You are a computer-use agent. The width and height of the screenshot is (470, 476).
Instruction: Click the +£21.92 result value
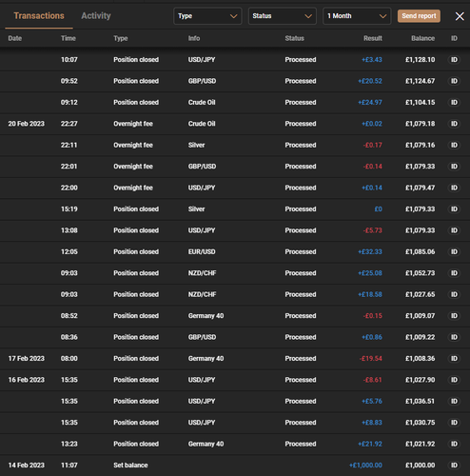click(x=370, y=444)
